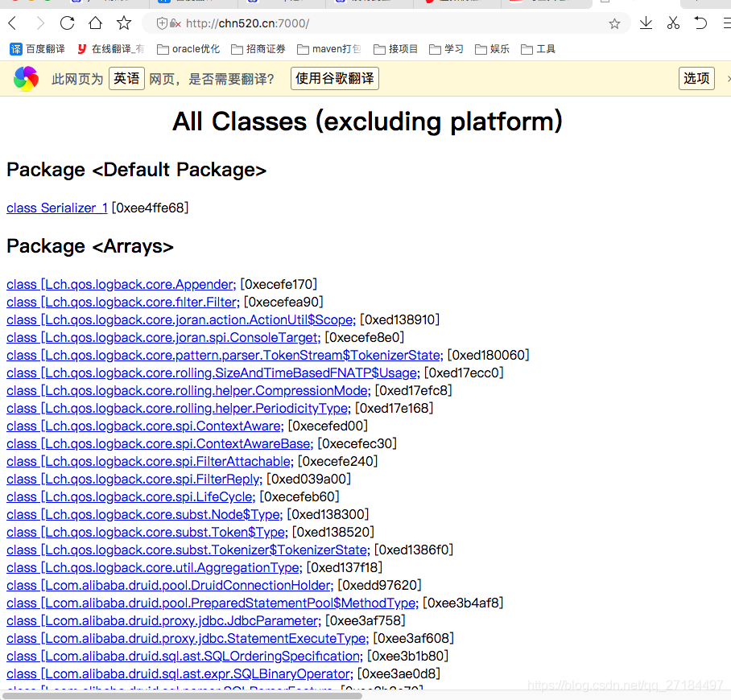Open the StatementExecuteType class link
This screenshot has height=700, width=731.
pos(188,639)
